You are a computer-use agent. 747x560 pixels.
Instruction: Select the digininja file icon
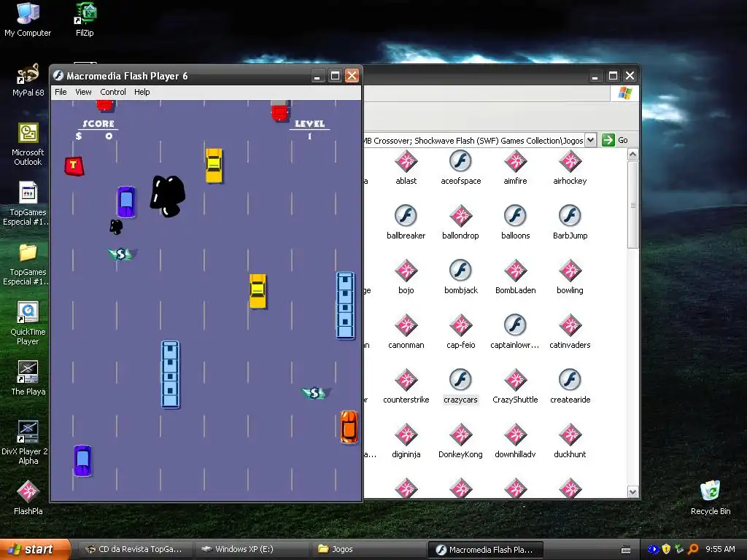[406, 435]
